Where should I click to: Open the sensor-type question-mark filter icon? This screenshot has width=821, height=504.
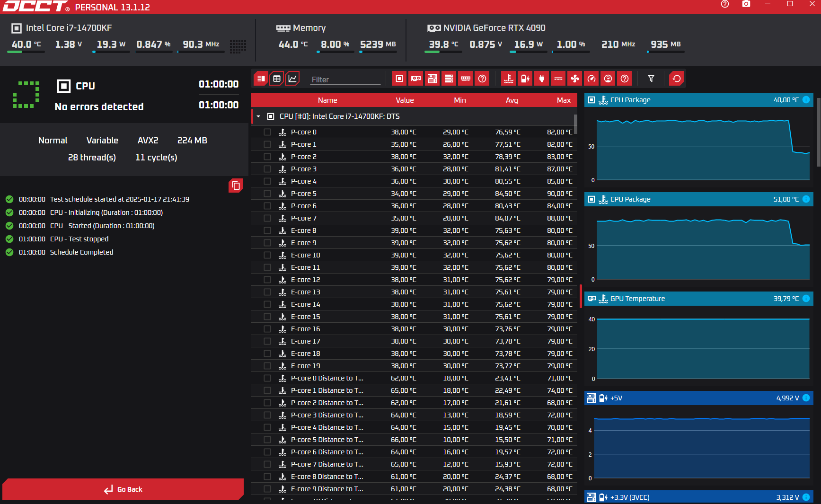point(625,79)
